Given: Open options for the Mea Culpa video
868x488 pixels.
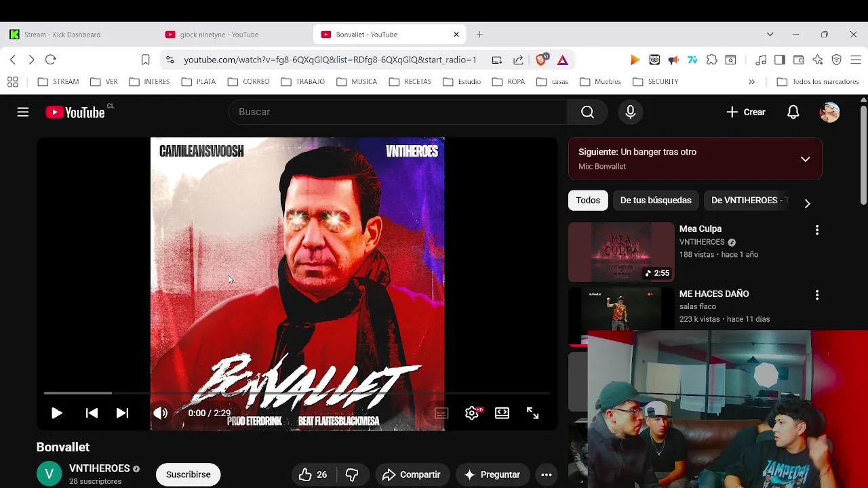Looking at the screenshot, I should 816,230.
